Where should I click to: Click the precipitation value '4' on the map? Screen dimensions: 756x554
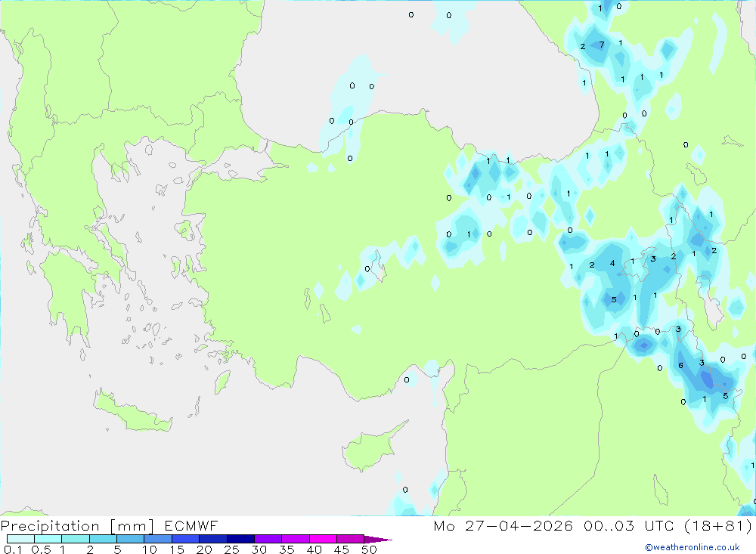point(612,263)
